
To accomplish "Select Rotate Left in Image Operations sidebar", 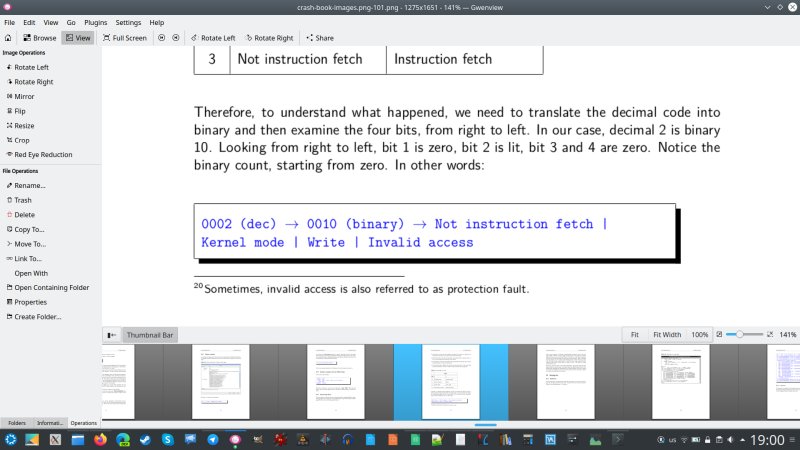I will tap(28, 67).
